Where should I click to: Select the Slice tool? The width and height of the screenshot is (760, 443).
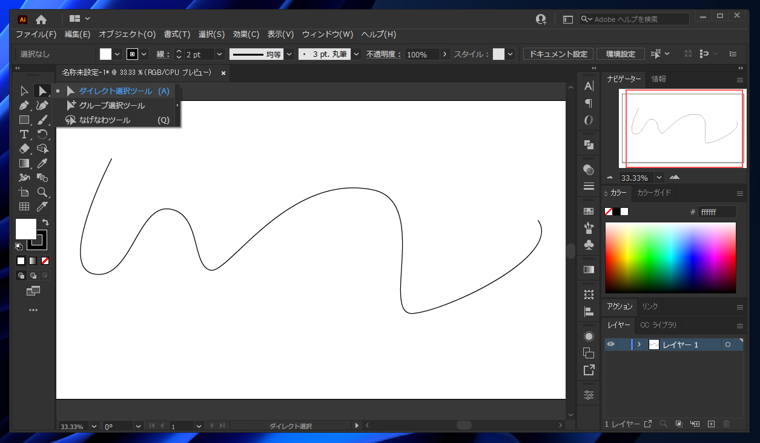42,206
